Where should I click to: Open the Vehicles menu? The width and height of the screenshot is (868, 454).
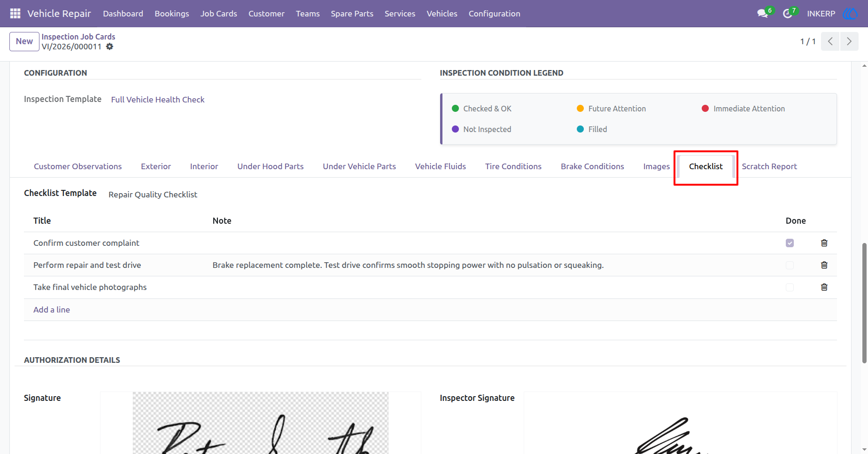(x=442, y=14)
